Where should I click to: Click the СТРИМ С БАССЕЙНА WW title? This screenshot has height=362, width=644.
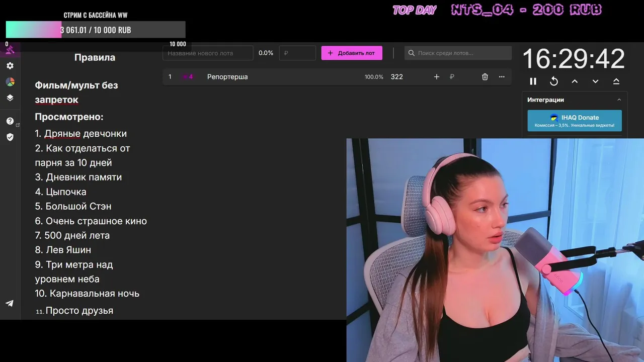[96, 15]
